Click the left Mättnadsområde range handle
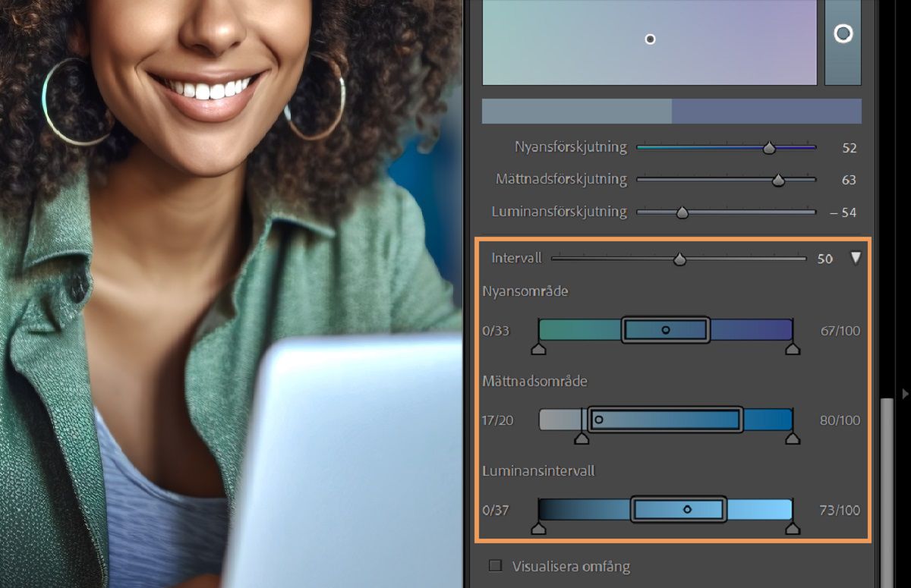 (582, 438)
